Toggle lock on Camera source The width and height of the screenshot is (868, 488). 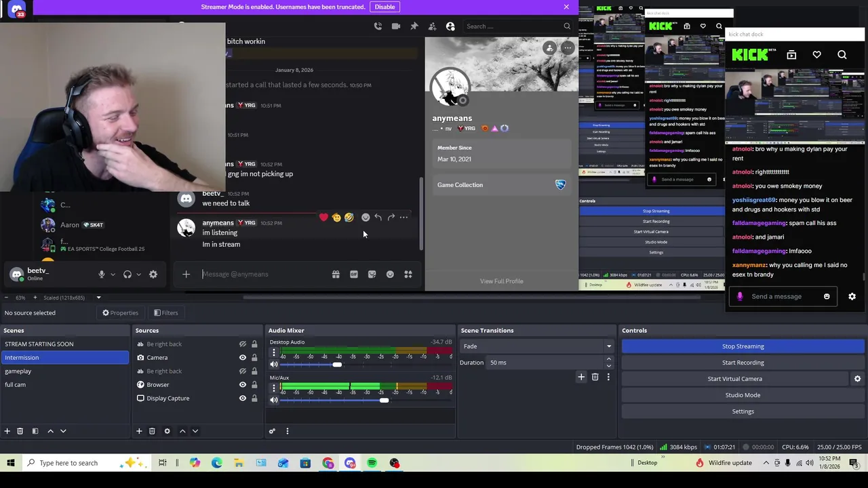point(254,358)
